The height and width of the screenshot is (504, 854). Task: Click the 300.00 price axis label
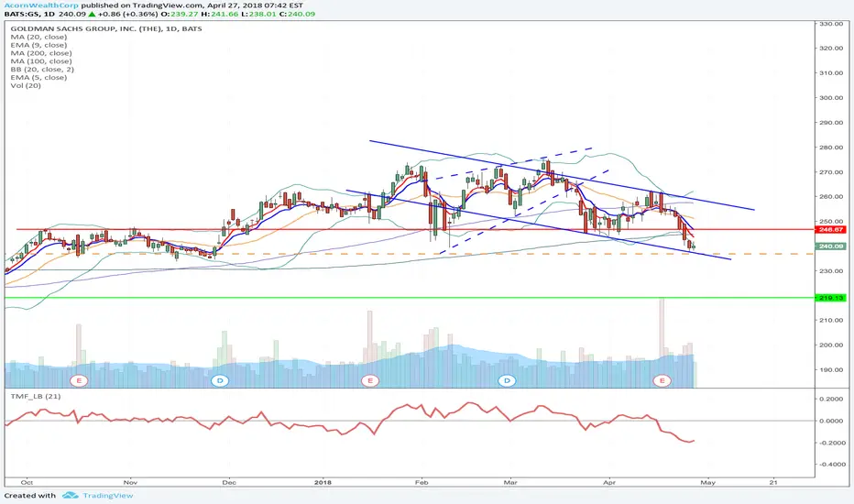point(831,98)
